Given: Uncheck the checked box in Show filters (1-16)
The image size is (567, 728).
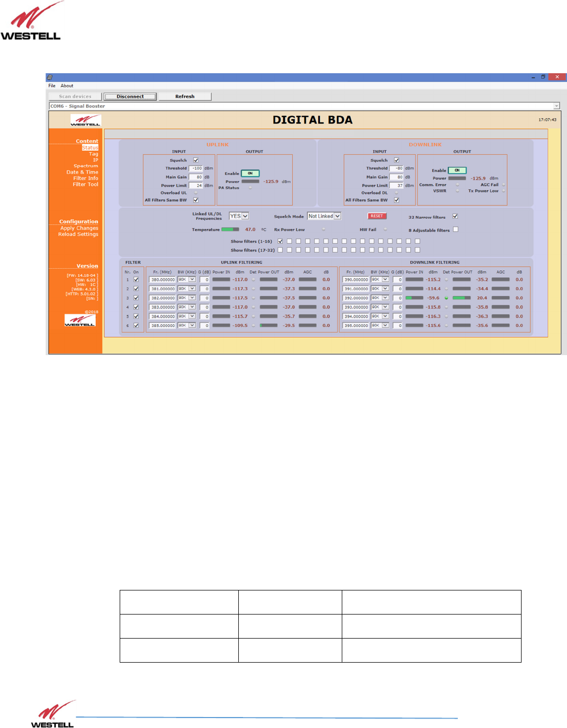Looking at the screenshot, I should pyautogui.click(x=280, y=241).
